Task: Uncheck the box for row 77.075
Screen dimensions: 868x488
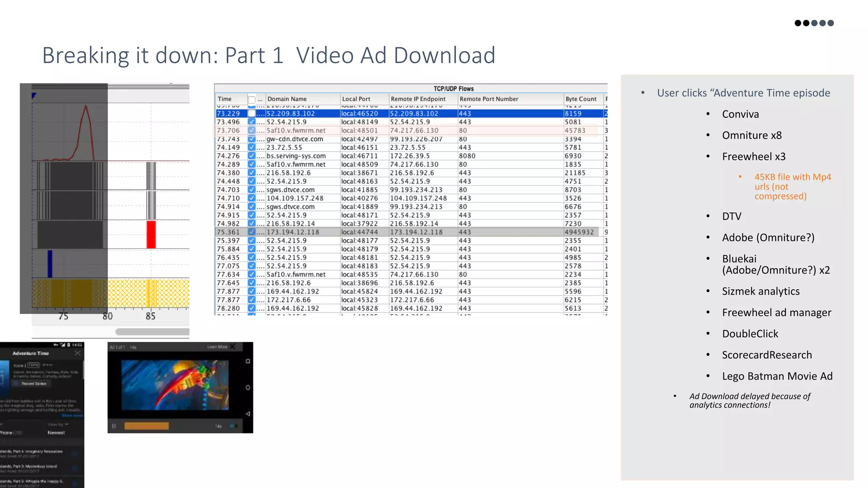Action: tap(252, 266)
